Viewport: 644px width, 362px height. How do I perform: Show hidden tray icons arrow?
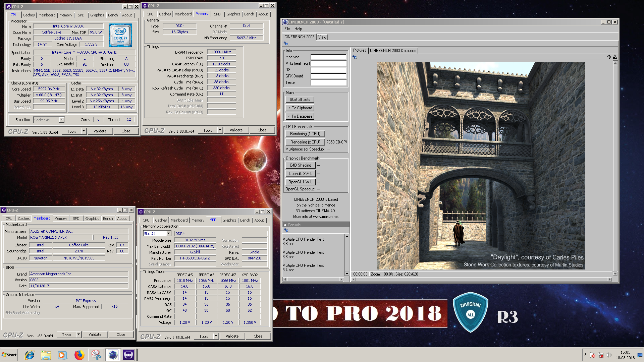click(585, 355)
